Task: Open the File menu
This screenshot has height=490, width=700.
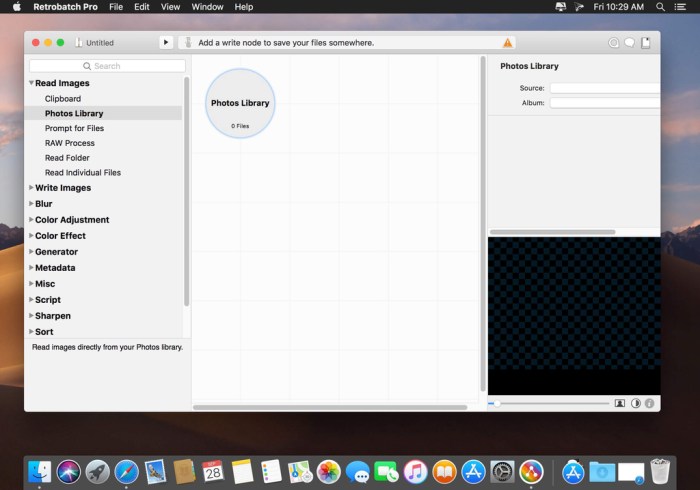Action: click(116, 7)
